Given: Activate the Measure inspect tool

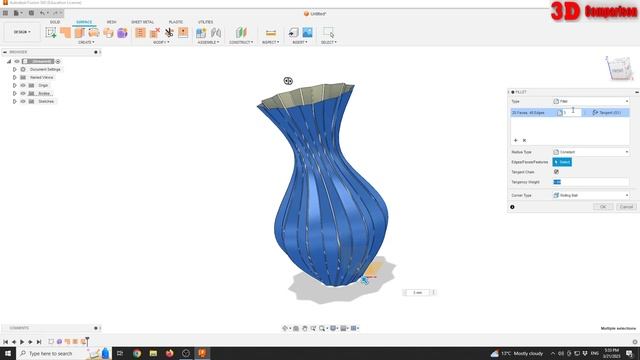Looking at the screenshot, I should 271,32.
